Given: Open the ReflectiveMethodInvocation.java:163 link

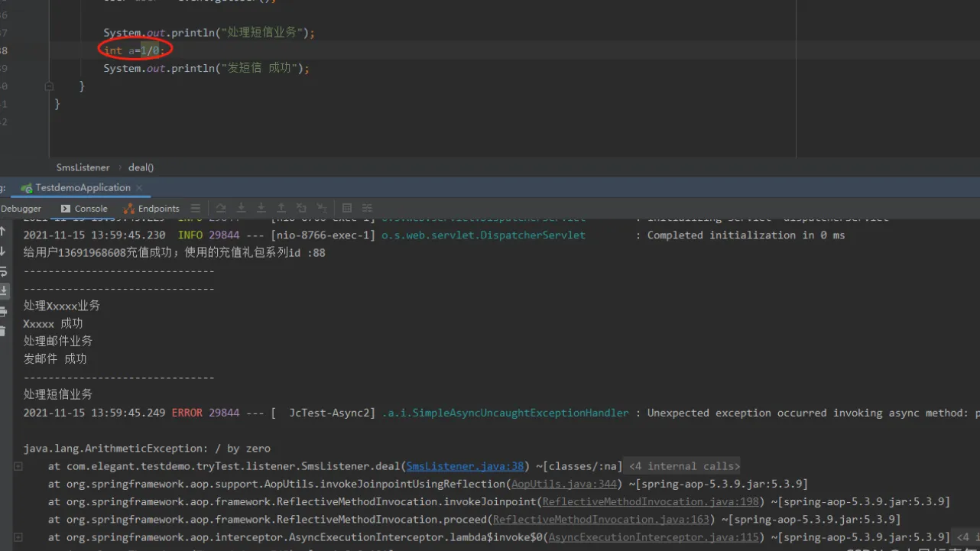Looking at the screenshot, I should pyautogui.click(x=601, y=520).
